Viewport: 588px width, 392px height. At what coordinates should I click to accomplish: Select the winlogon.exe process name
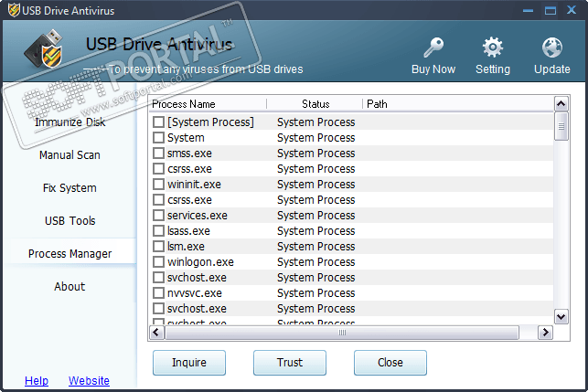[200, 262]
